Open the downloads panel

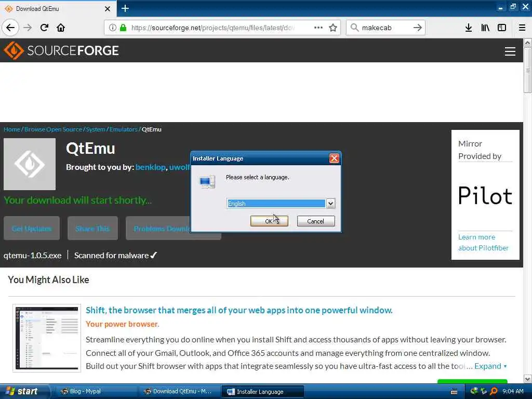point(469,28)
